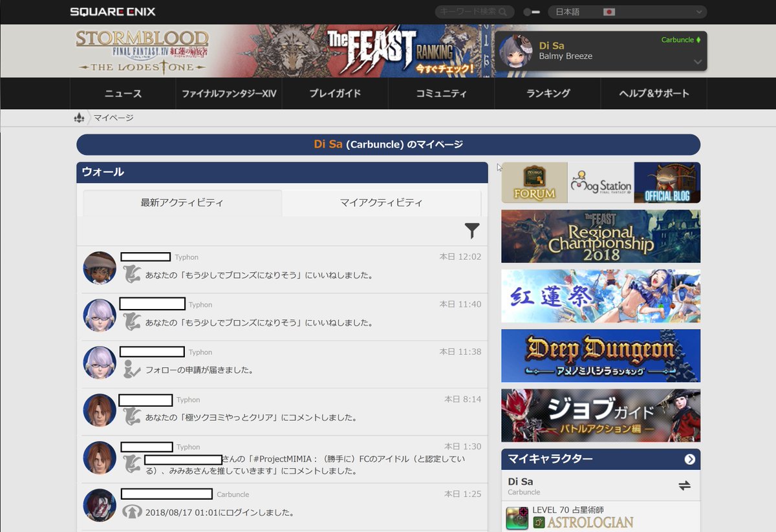
Task: Open the ジョブガイド banner
Action: (601, 416)
